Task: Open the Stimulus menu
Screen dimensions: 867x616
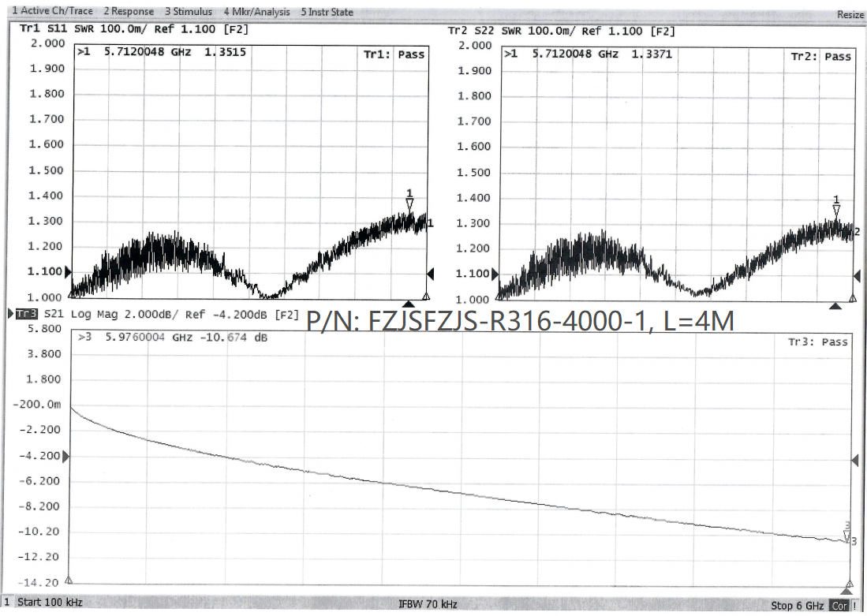Action: coord(189,11)
